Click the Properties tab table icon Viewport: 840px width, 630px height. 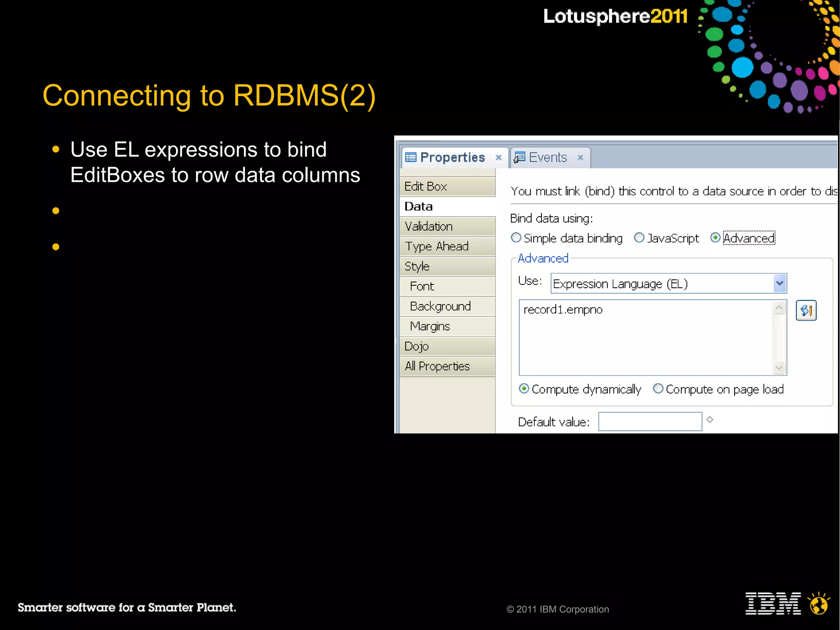(411, 157)
